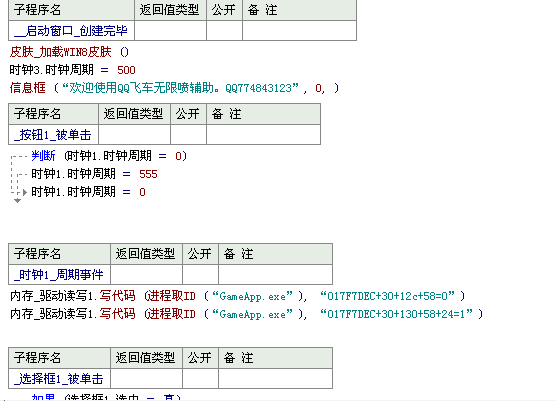
Task: Click 公开 header in the _按钮1_被单击 table
Action: (188, 114)
